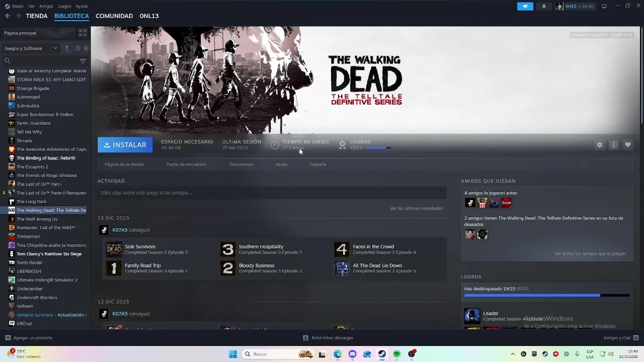Open the game settings gear icon
The height and width of the screenshot is (362, 644).
pos(600,145)
